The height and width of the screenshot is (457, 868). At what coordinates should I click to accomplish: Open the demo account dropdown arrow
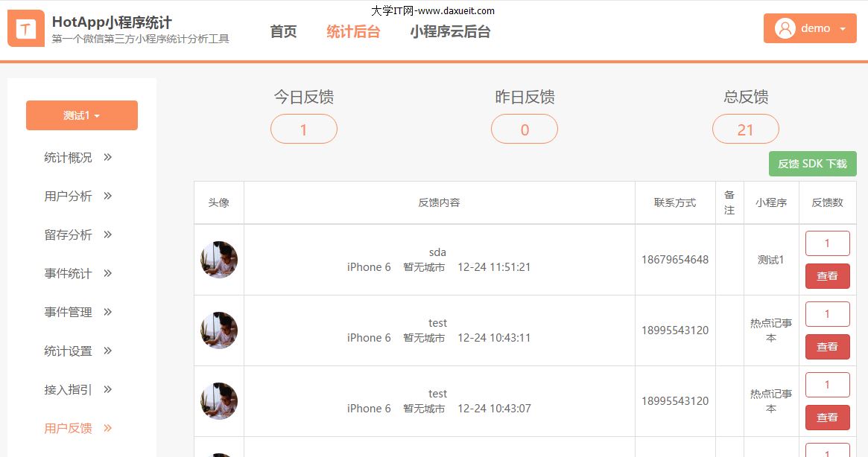pyautogui.click(x=843, y=29)
